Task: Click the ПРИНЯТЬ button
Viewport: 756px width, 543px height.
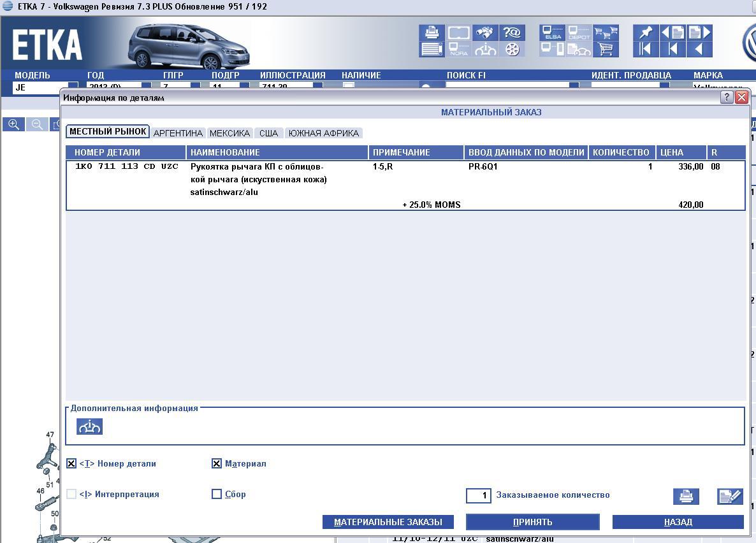Action: [x=533, y=522]
